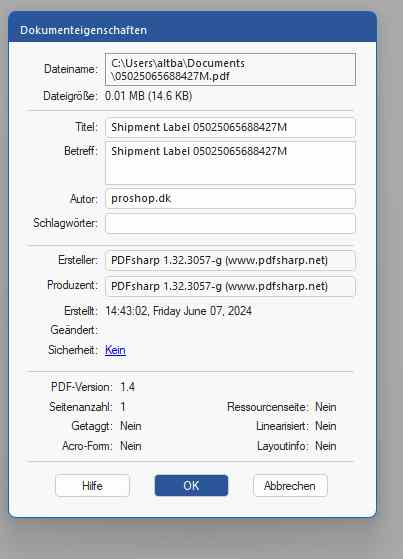Cancel with the Abbrechen button
The height and width of the screenshot is (559, 403).
(x=290, y=486)
